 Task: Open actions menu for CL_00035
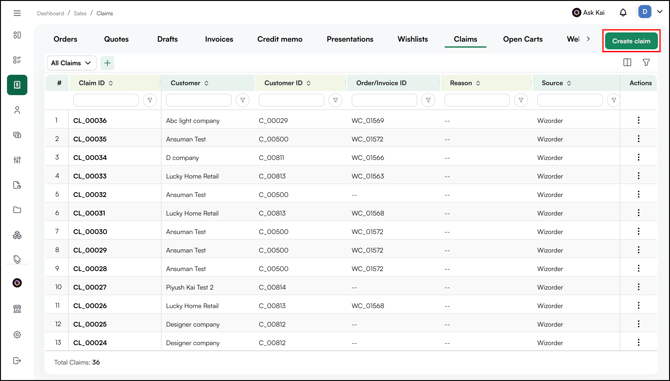tap(638, 139)
